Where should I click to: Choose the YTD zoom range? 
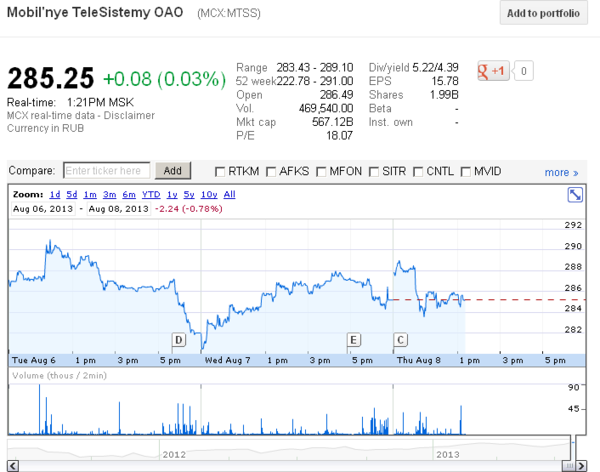[151, 194]
